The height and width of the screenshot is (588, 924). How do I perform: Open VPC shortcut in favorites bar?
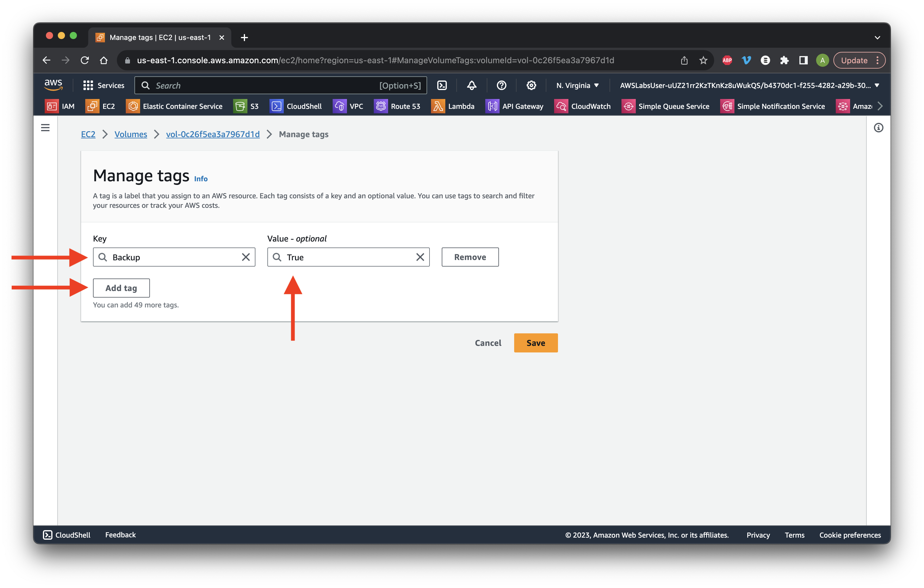(348, 106)
